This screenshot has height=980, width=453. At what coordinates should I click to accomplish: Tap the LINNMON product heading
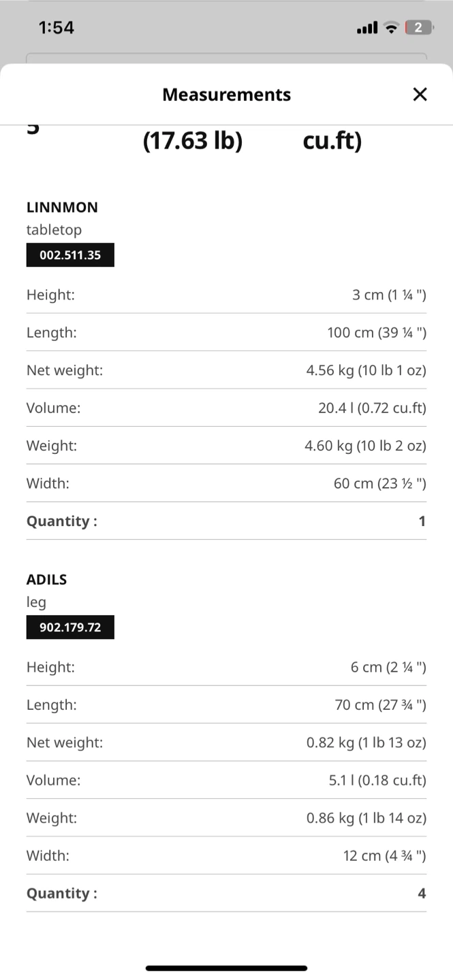click(x=62, y=207)
